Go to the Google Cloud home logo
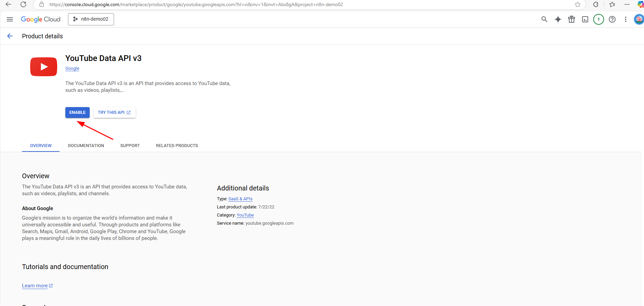Screen dimensions: 644x306 pos(41,19)
